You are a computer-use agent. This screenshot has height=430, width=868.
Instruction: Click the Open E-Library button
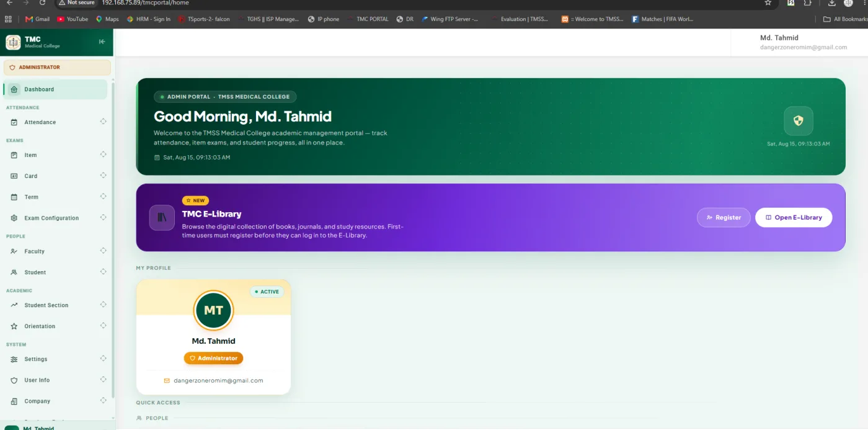[794, 217]
